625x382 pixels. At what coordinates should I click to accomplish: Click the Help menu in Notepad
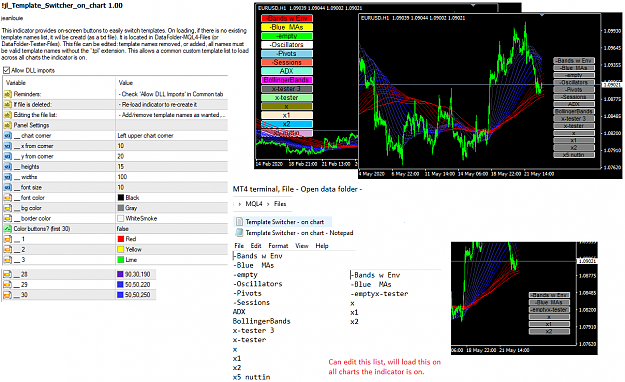pyautogui.click(x=322, y=246)
